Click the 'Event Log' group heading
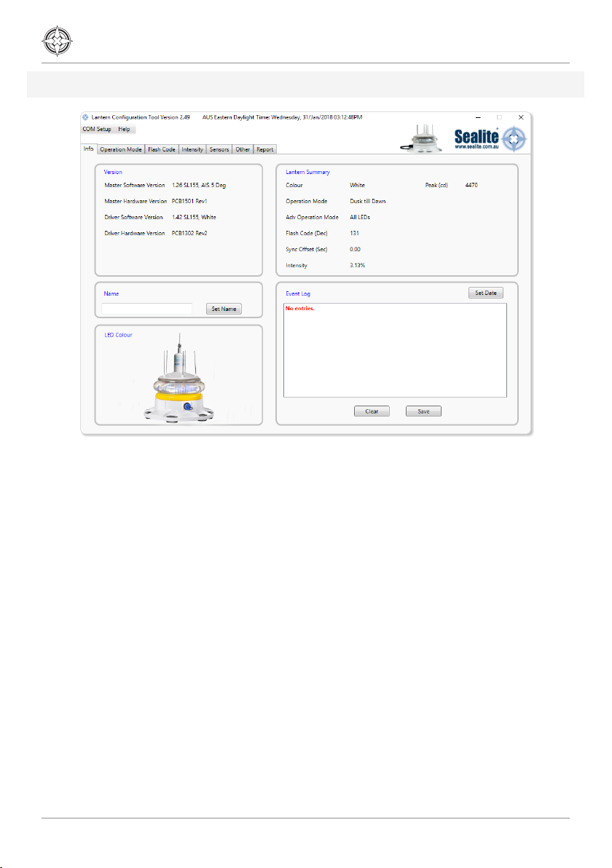 point(298,294)
